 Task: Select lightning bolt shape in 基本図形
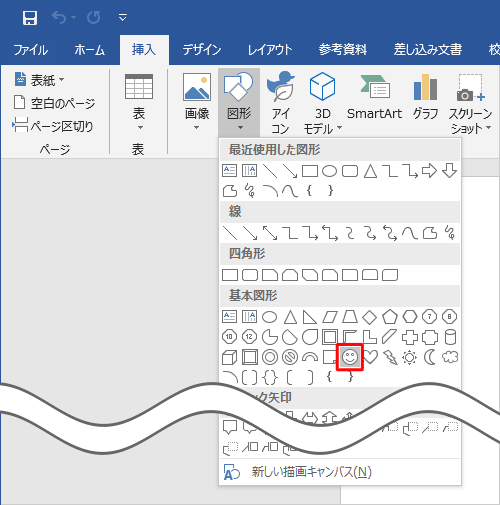[390, 357]
